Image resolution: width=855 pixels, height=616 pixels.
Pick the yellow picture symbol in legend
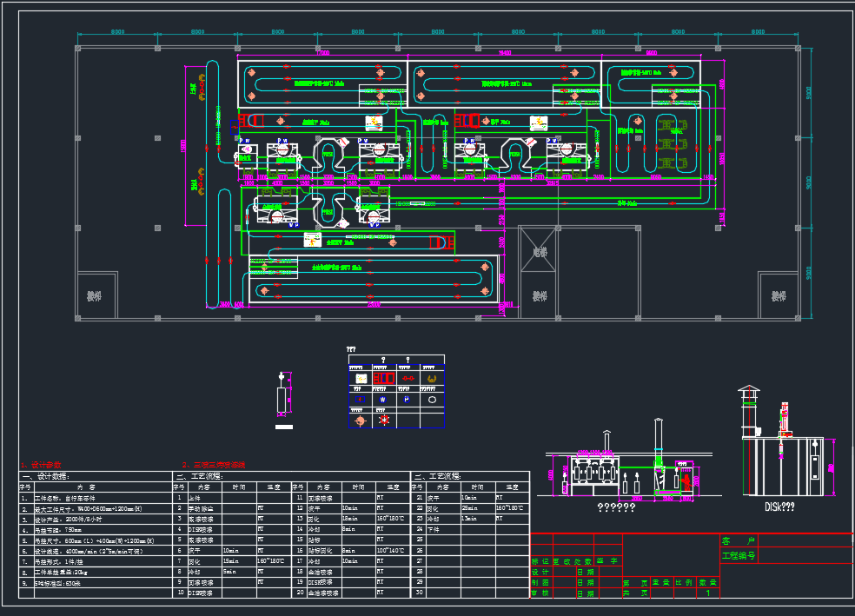point(361,378)
